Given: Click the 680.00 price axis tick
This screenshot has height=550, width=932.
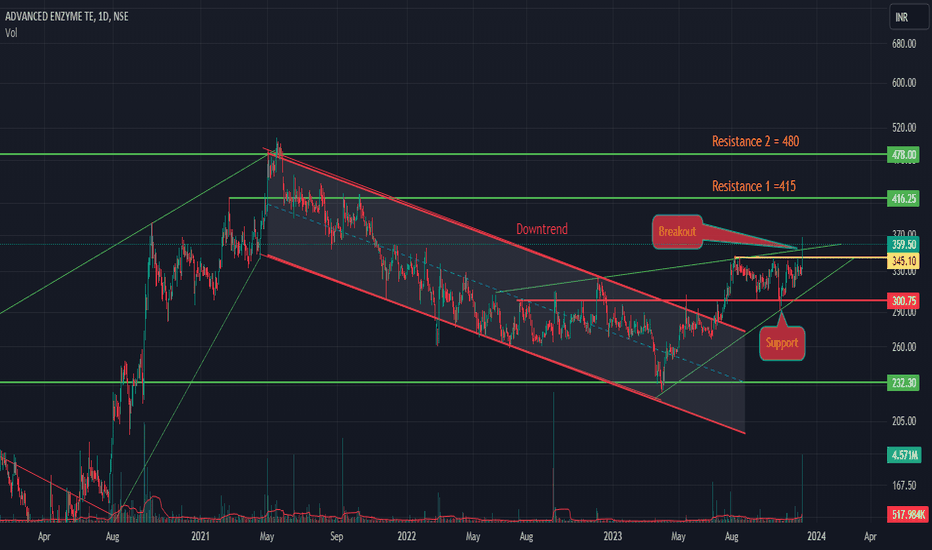Looking at the screenshot, I should (x=904, y=44).
